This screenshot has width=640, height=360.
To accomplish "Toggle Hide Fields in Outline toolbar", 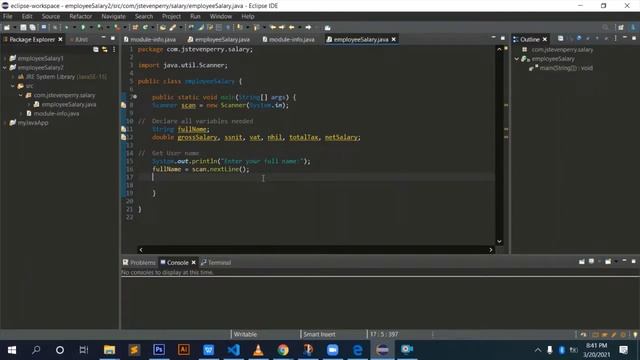I will pos(579,38).
